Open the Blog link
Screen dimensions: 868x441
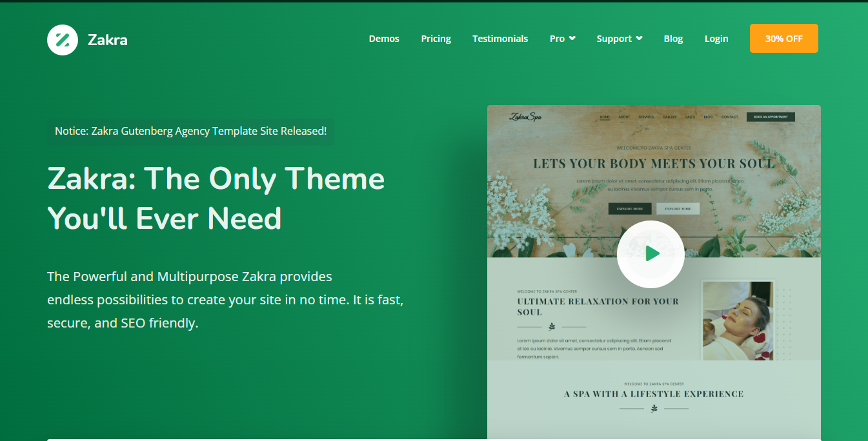673,39
